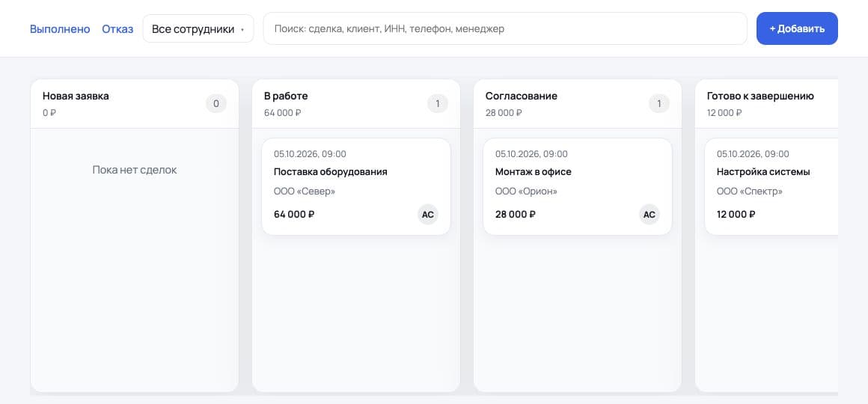Click the bold 28 000 ₽ amount on card
Screen dimensions: 868x404
516,214
